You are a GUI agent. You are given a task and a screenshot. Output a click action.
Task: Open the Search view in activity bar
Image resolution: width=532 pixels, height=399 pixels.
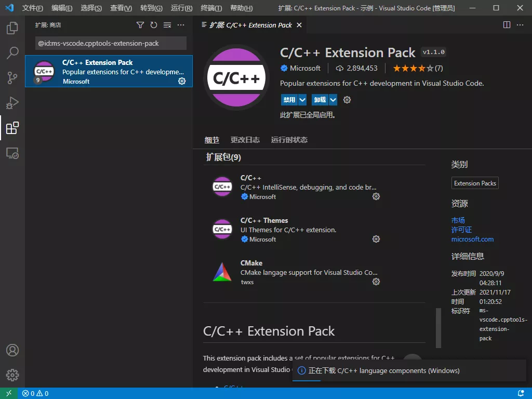click(x=12, y=53)
